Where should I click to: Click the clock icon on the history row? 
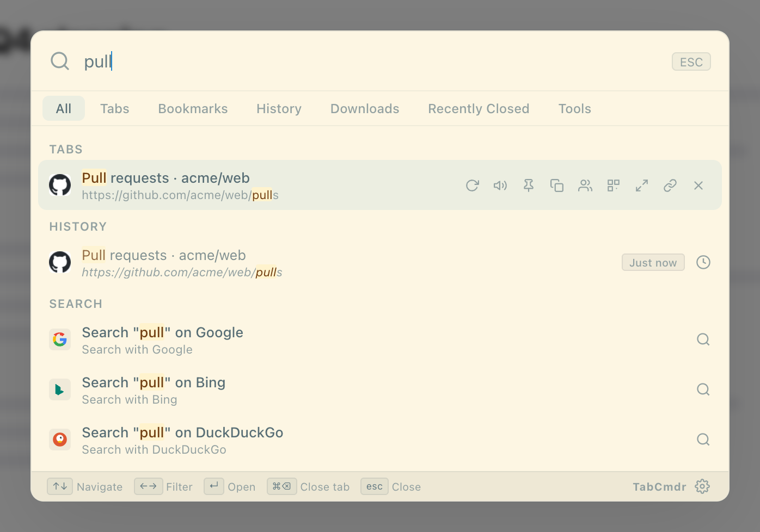click(x=703, y=262)
